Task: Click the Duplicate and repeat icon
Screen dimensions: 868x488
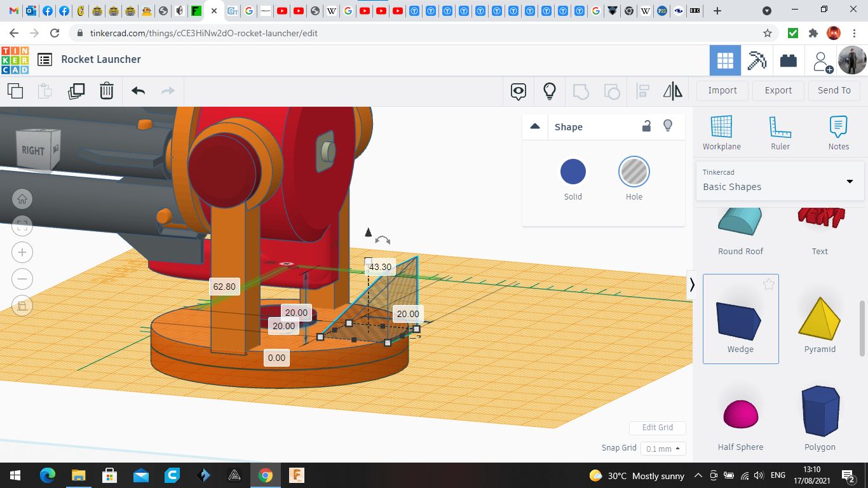Action: click(x=76, y=91)
